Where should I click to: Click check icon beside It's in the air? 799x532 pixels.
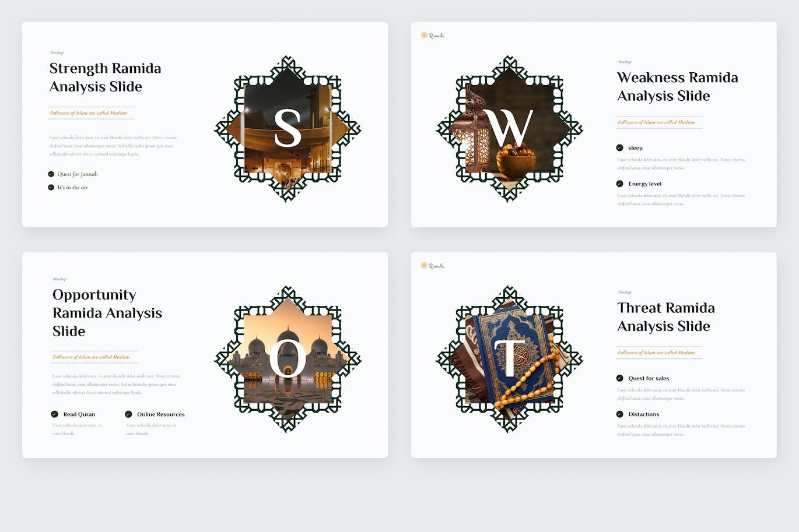pyautogui.click(x=51, y=188)
